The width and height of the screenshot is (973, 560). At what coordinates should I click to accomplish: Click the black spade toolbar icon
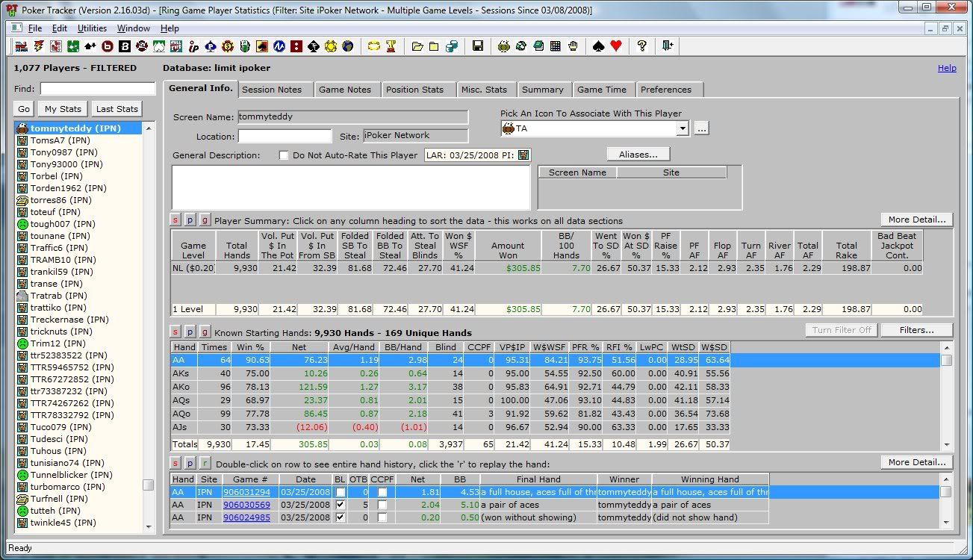pyautogui.click(x=598, y=46)
